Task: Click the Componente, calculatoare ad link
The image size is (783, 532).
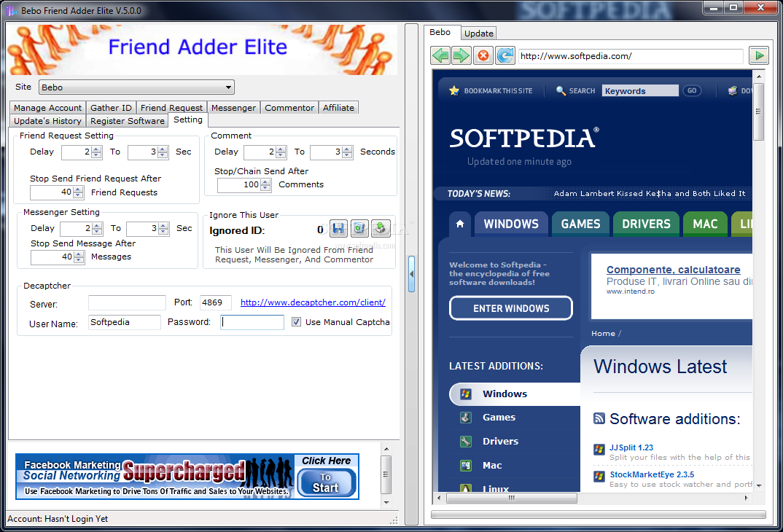Action: 673,270
